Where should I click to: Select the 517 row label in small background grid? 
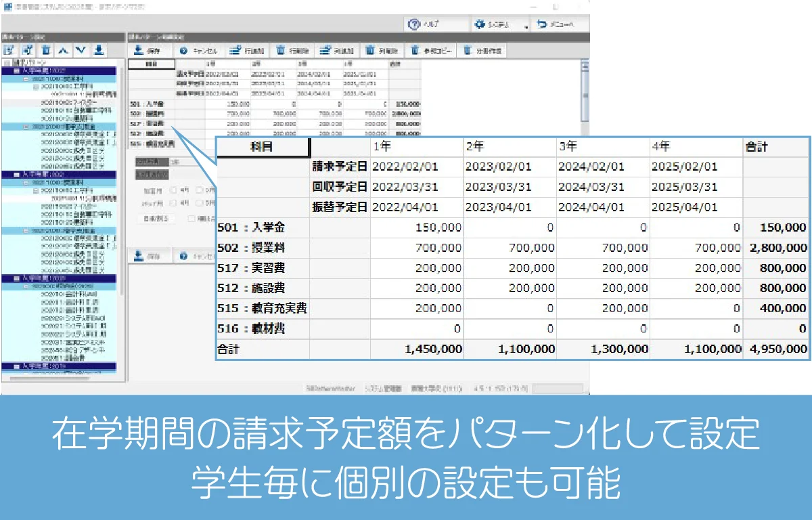[152, 125]
